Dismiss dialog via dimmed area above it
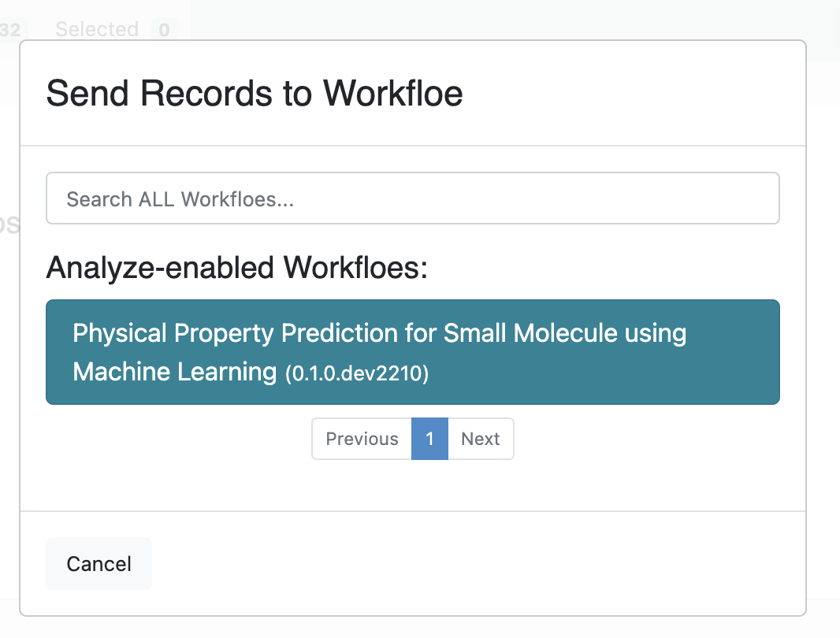 coord(498,19)
